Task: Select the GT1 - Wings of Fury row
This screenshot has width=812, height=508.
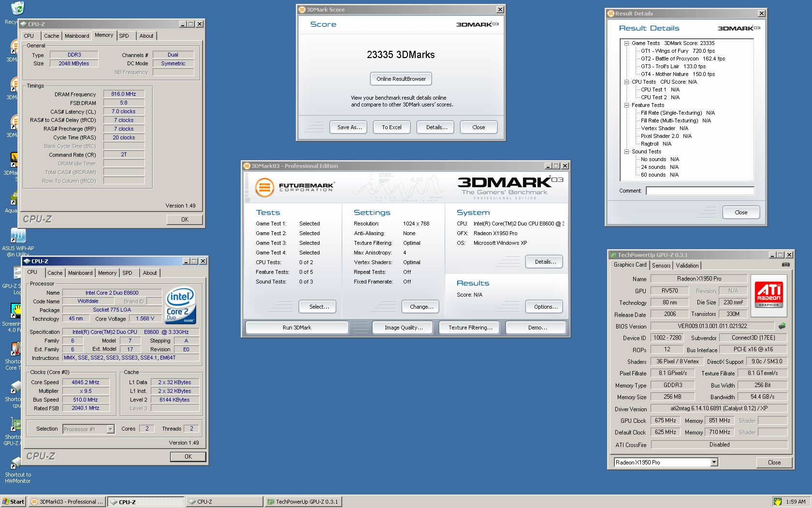Action: click(x=678, y=51)
